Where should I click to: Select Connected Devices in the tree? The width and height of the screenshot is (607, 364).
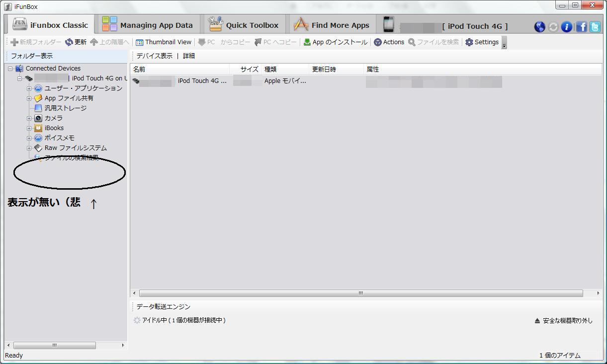[x=53, y=69]
